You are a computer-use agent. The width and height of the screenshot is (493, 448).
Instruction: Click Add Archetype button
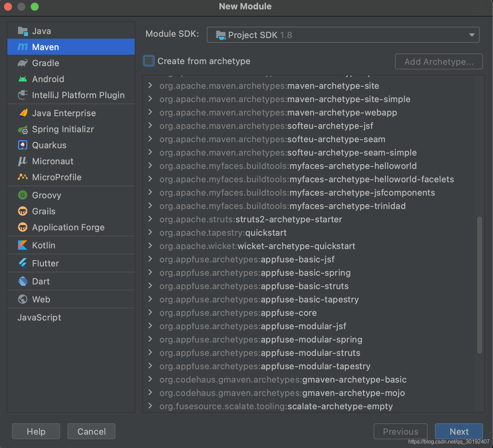[x=439, y=61]
